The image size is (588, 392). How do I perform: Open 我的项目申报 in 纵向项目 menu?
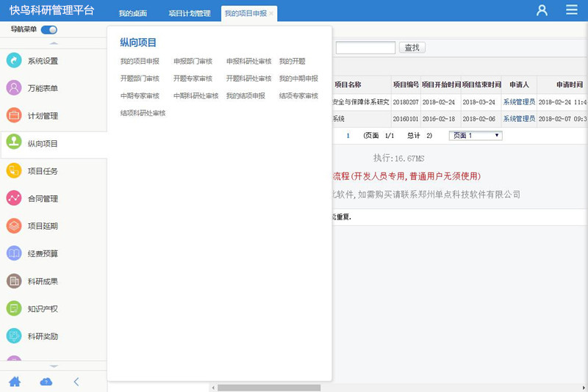coord(140,61)
